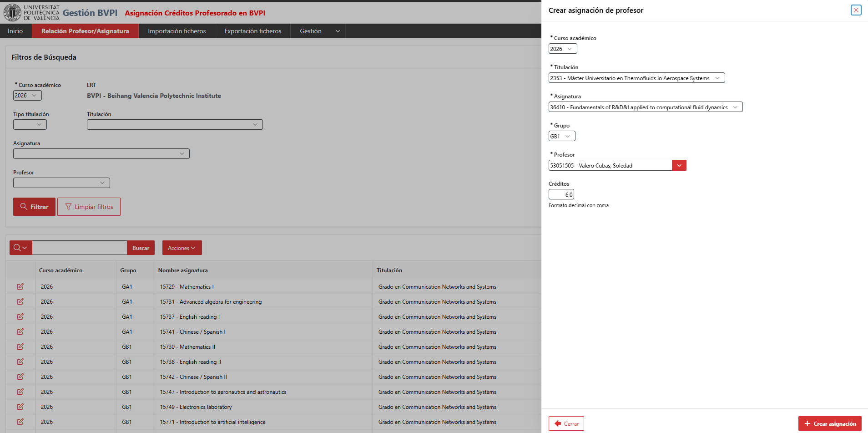Switch to Importación ficheros tab
The width and height of the screenshot is (868, 433).
coord(177,31)
